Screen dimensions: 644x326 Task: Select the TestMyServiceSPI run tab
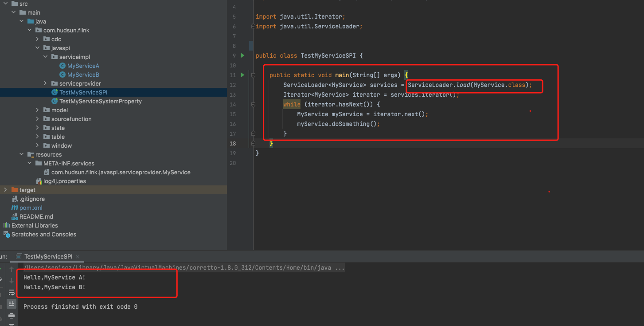point(48,256)
